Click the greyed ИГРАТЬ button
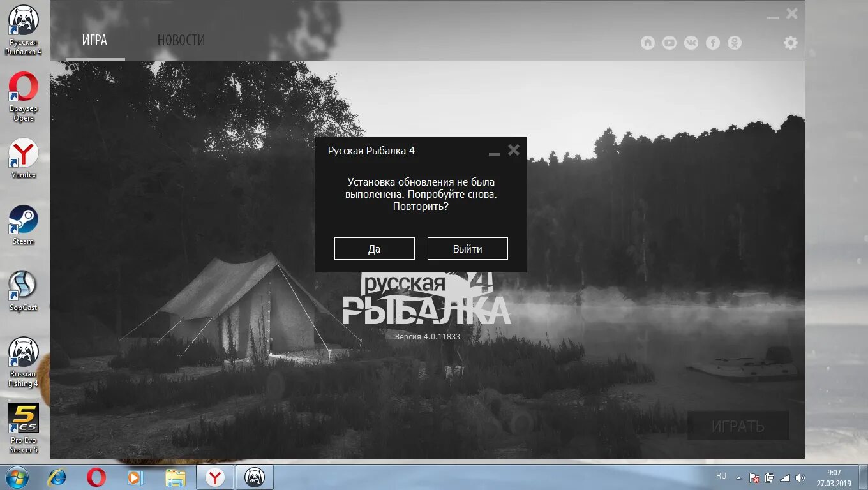 [x=738, y=426]
